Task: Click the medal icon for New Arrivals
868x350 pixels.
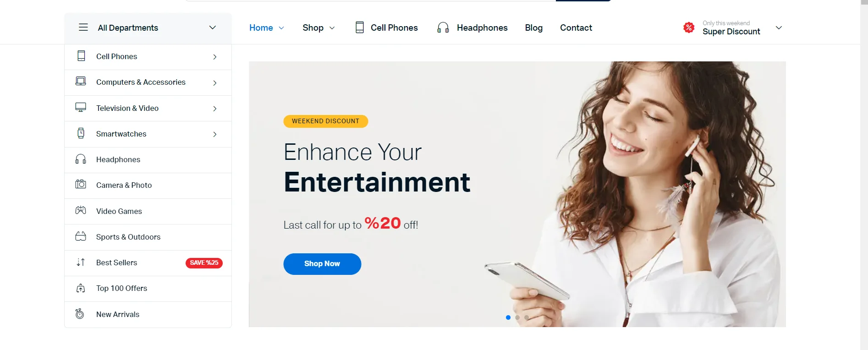Action: 80,314
